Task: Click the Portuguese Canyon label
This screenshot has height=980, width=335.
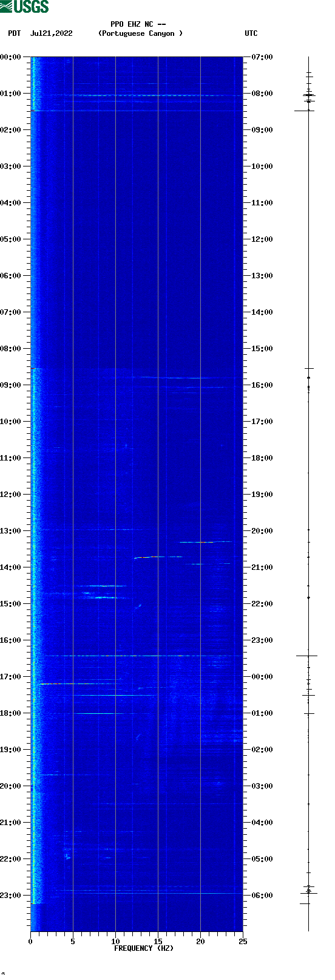Action: [140, 33]
